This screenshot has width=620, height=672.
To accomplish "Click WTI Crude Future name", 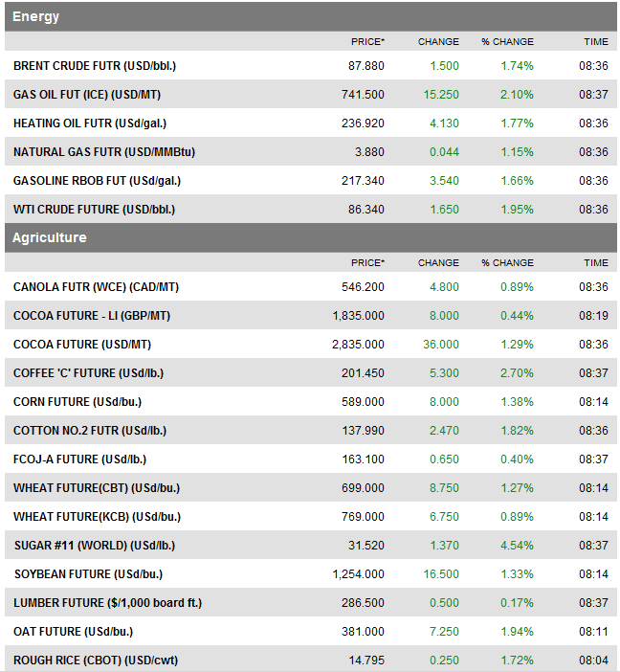I will (x=94, y=210).
